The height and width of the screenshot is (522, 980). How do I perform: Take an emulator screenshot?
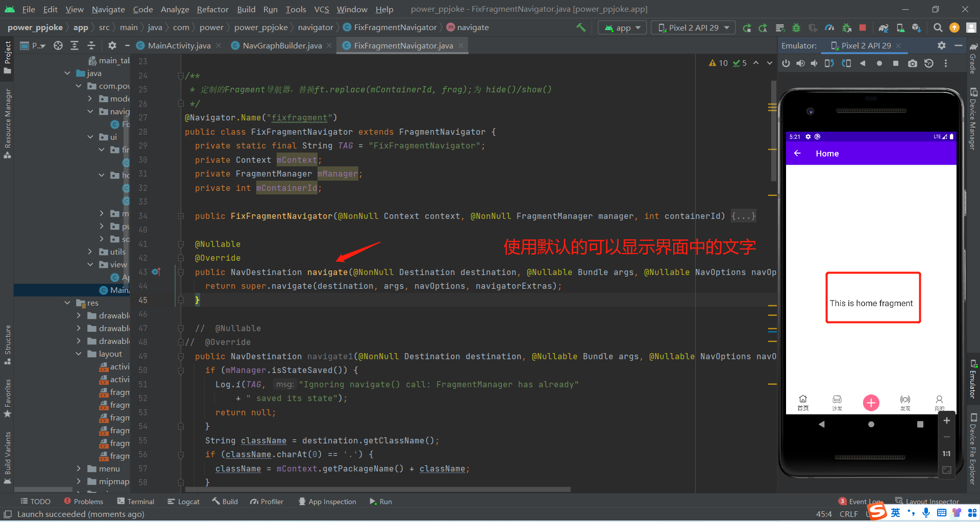[x=913, y=63]
